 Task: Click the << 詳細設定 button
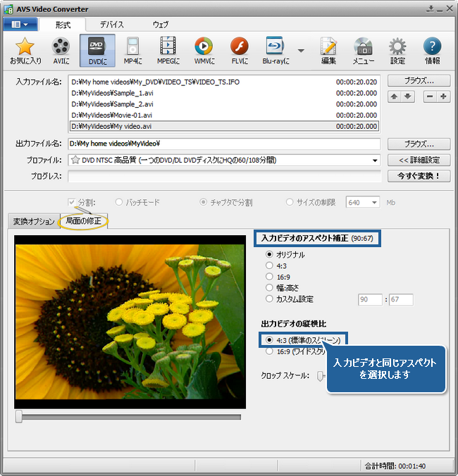[x=419, y=161]
